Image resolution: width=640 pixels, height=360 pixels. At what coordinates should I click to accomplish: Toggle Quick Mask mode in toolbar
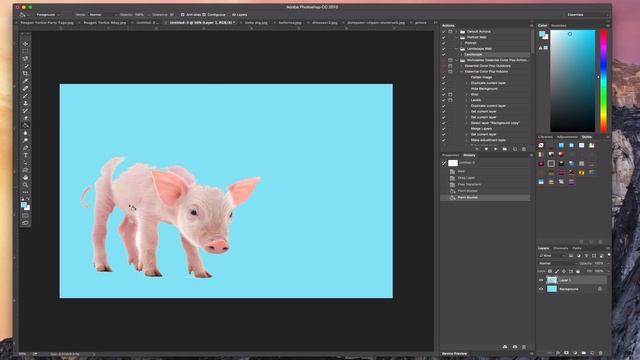[25, 216]
